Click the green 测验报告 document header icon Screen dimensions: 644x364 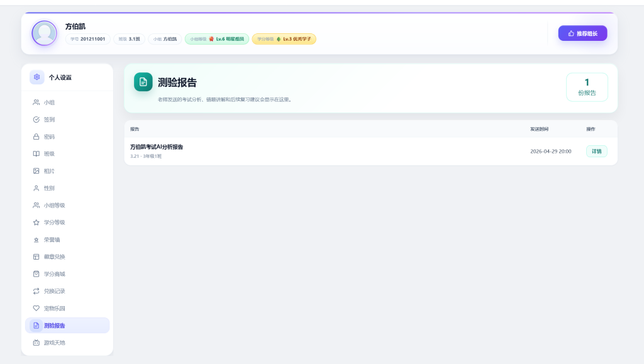point(143,82)
